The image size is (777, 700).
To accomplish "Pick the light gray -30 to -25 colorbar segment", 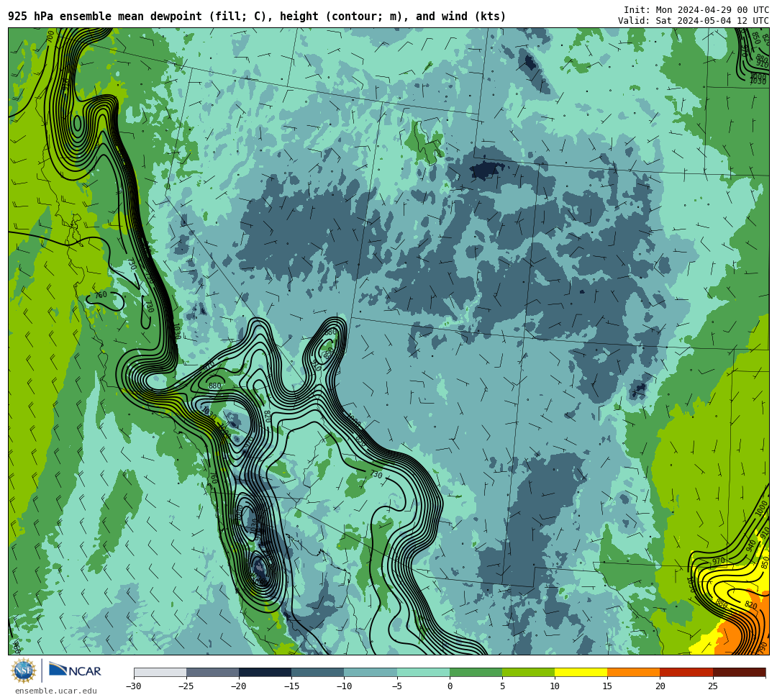I will [x=160, y=672].
